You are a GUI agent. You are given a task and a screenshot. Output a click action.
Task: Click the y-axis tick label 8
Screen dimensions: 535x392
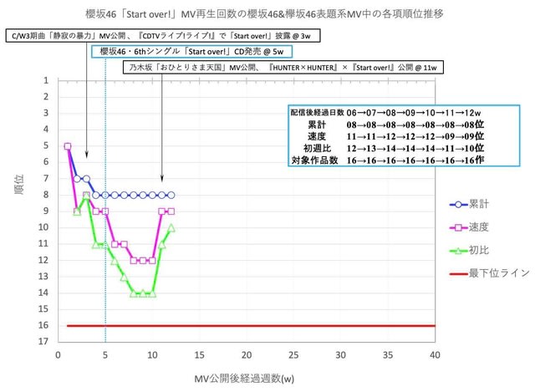pyautogui.click(x=46, y=195)
